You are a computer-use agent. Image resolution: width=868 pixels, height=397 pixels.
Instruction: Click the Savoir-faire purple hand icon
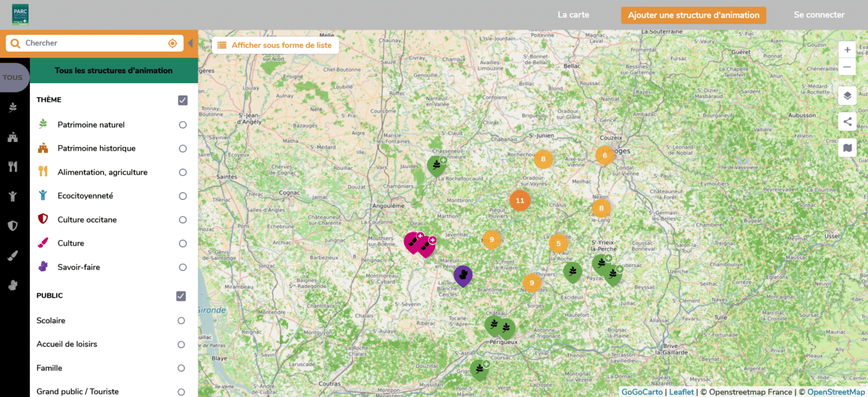(x=43, y=267)
